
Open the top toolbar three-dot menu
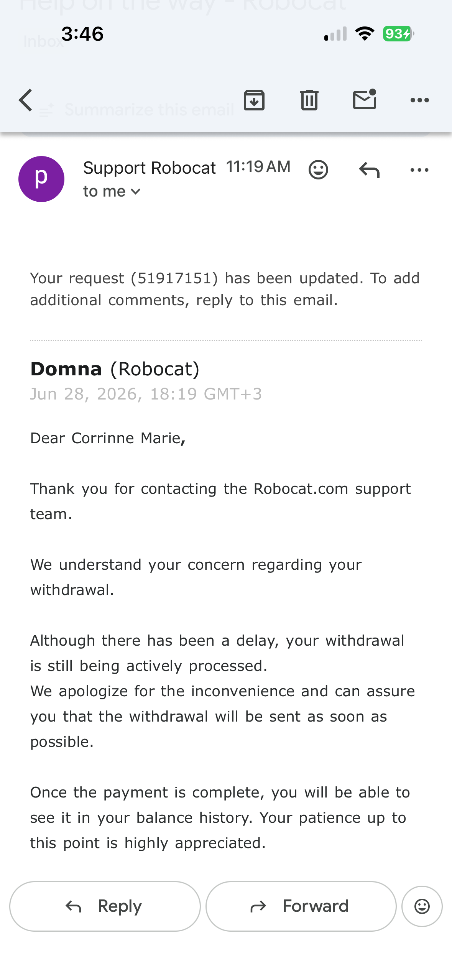click(419, 100)
